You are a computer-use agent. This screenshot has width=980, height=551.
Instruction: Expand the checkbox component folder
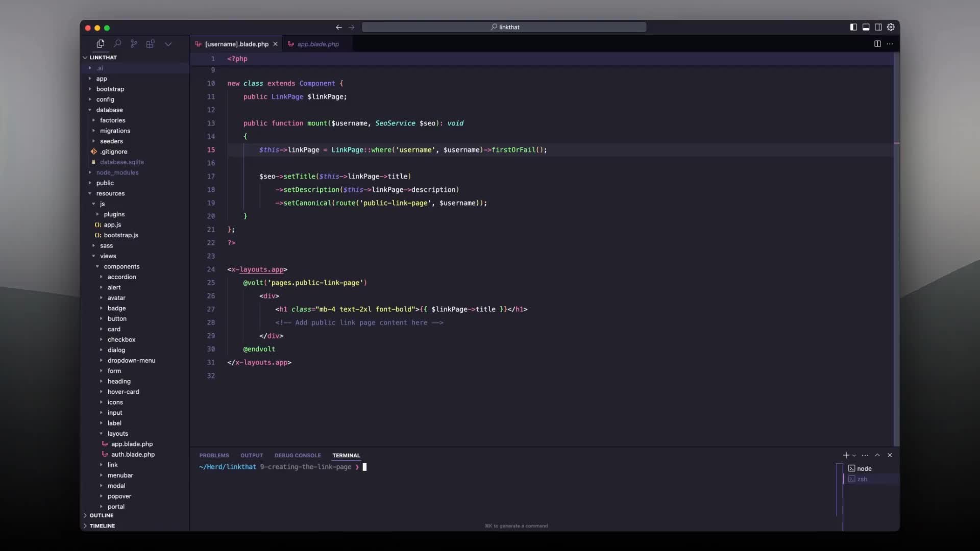135,340
